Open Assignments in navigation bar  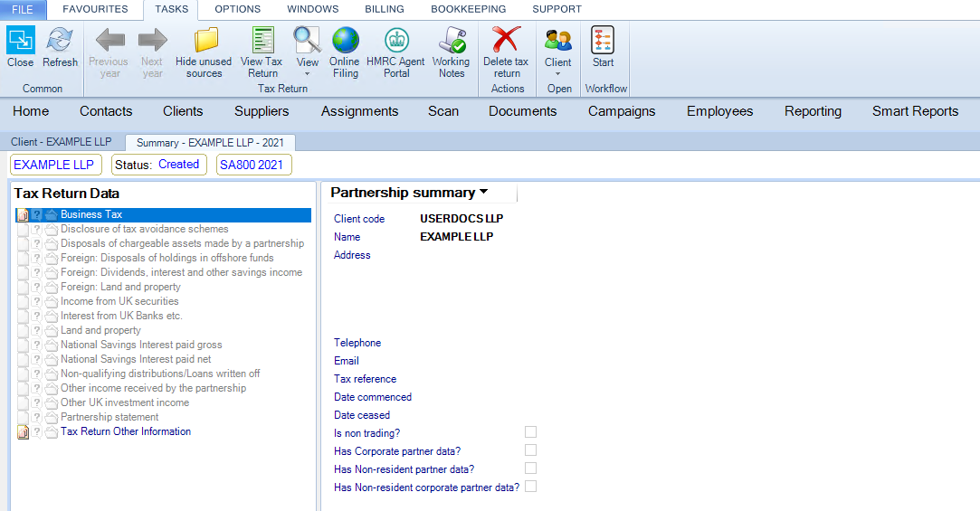(x=359, y=111)
